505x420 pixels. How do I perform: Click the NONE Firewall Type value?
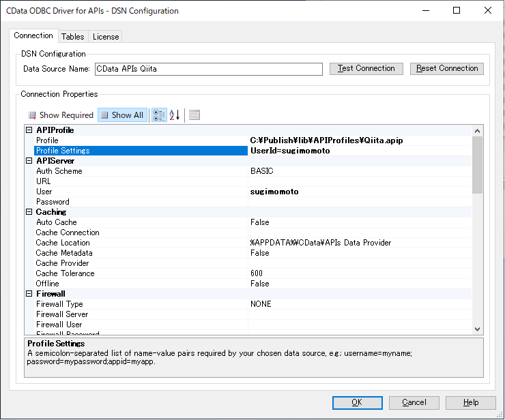click(x=261, y=304)
